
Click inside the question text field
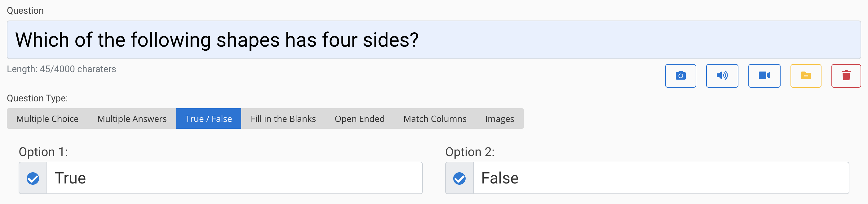434,39
